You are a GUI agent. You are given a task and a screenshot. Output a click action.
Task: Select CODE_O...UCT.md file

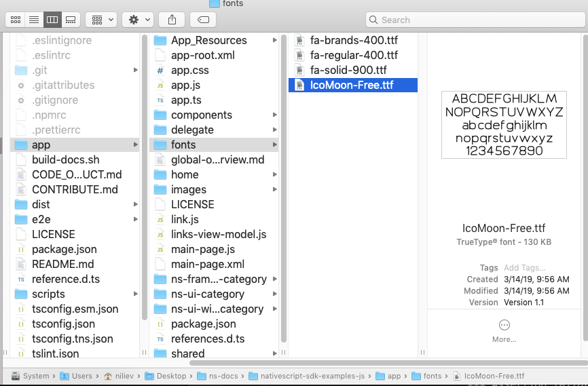(75, 174)
